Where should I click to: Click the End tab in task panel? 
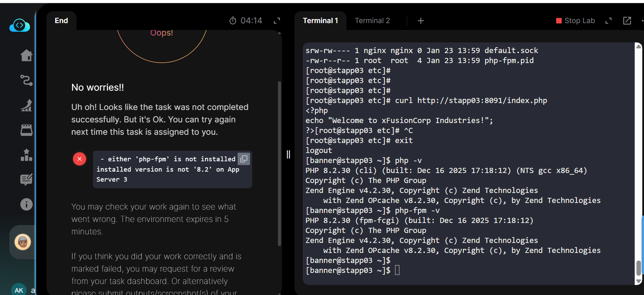pos(61,21)
